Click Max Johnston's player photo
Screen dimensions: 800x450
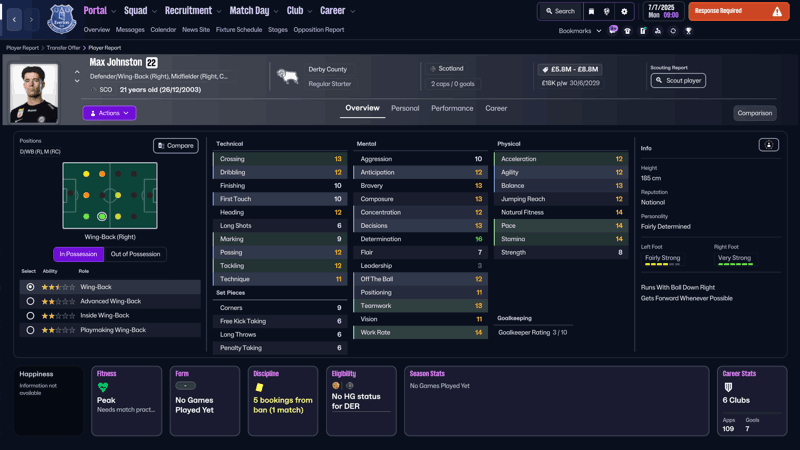[x=34, y=93]
